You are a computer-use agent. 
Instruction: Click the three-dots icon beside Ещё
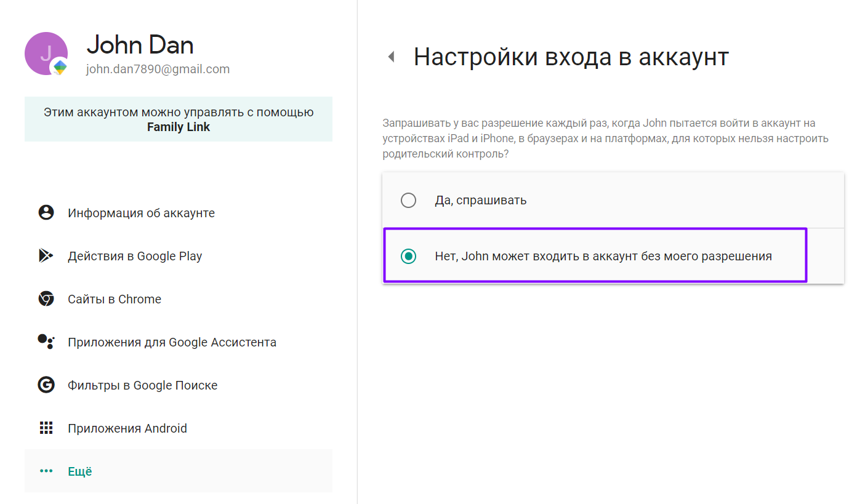pyautogui.click(x=46, y=471)
